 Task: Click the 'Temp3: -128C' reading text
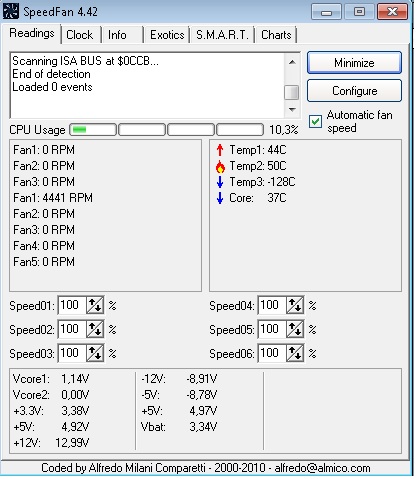click(x=262, y=182)
